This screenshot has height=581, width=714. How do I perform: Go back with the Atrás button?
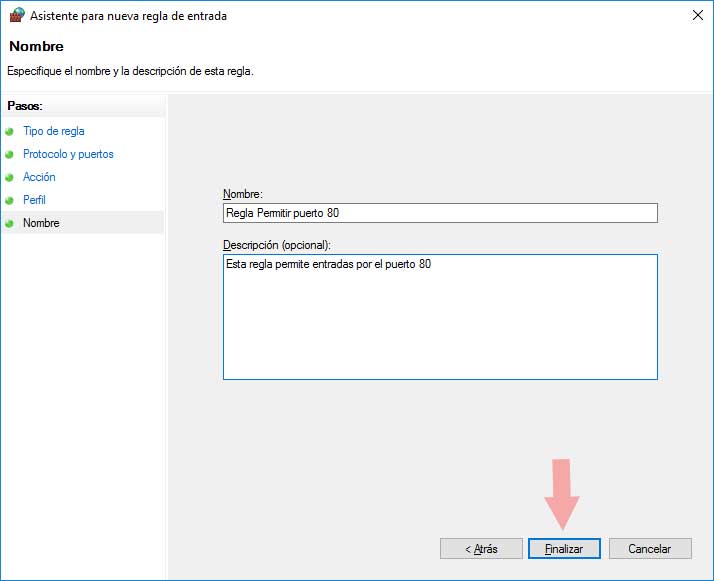point(481,549)
